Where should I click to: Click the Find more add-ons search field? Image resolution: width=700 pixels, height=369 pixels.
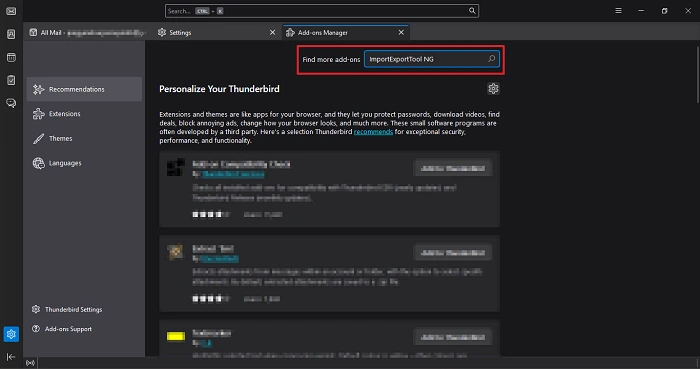pos(431,59)
